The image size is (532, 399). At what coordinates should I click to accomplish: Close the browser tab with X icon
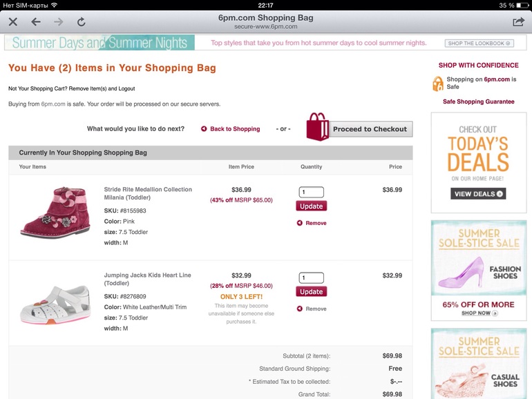point(13,22)
